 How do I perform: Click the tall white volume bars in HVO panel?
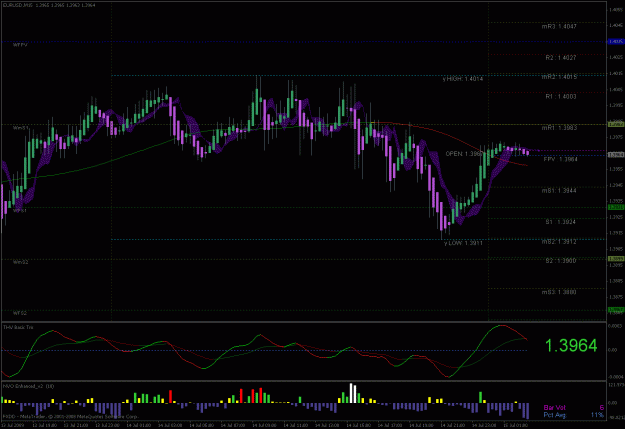(353, 393)
